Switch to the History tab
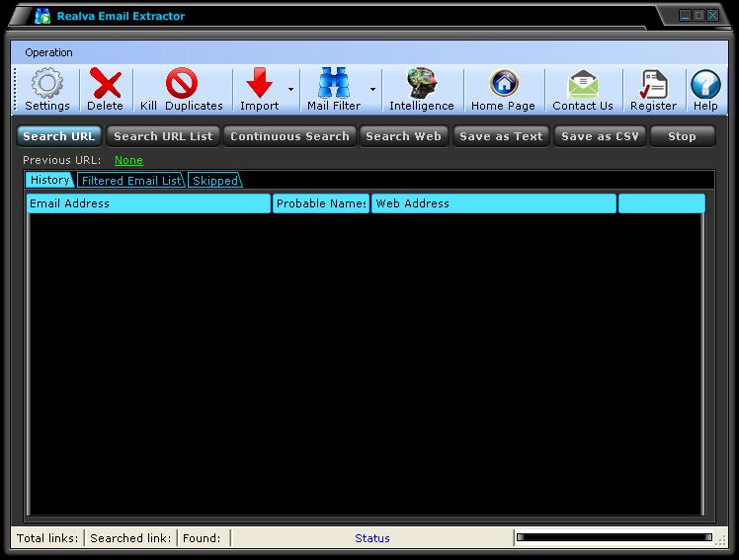This screenshot has height=560, width=739. click(x=49, y=180)
